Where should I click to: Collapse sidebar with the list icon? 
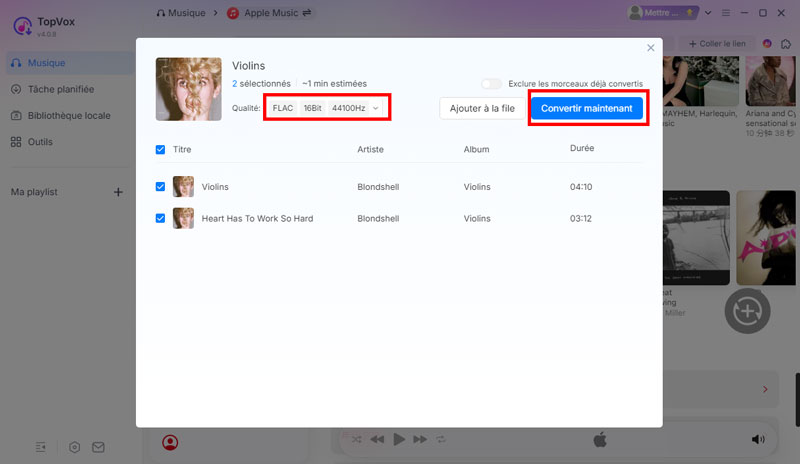(x=41, y=447)
